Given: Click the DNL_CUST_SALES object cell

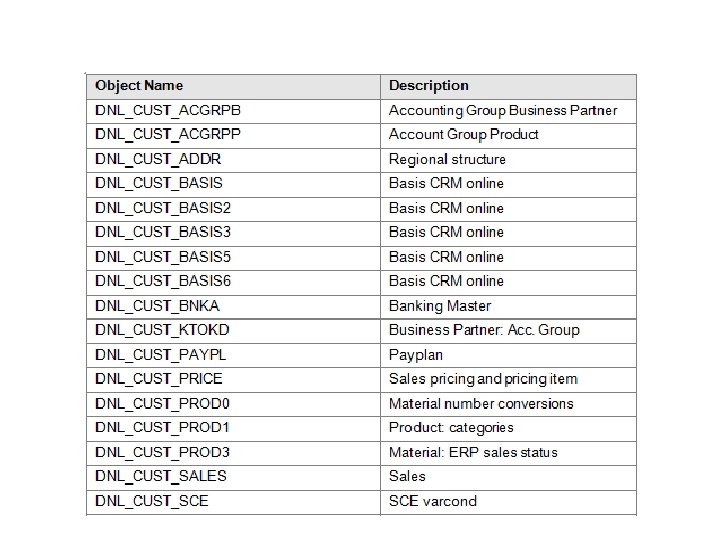Looking at the screenshot, I should coord(161,476).
